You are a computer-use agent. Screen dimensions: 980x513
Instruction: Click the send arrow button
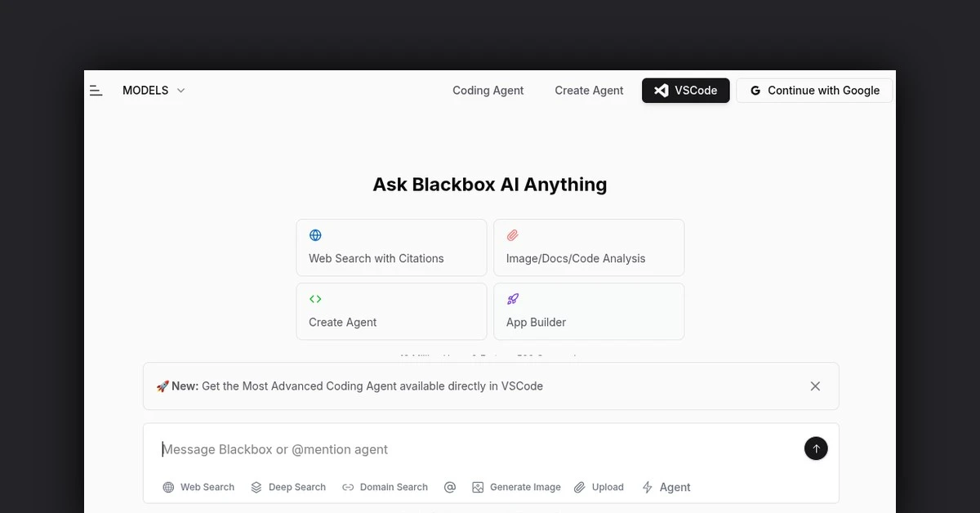click(x=816, y=448)
